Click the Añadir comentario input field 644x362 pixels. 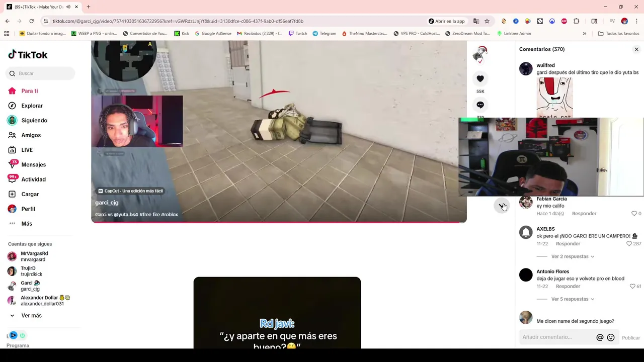click(556, 337)
